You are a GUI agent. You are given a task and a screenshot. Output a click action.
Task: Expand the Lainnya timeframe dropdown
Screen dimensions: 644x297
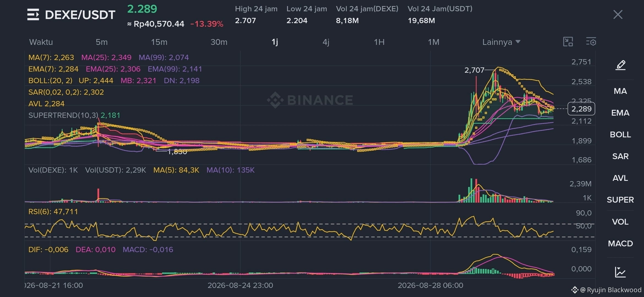(x=501, y=42)
